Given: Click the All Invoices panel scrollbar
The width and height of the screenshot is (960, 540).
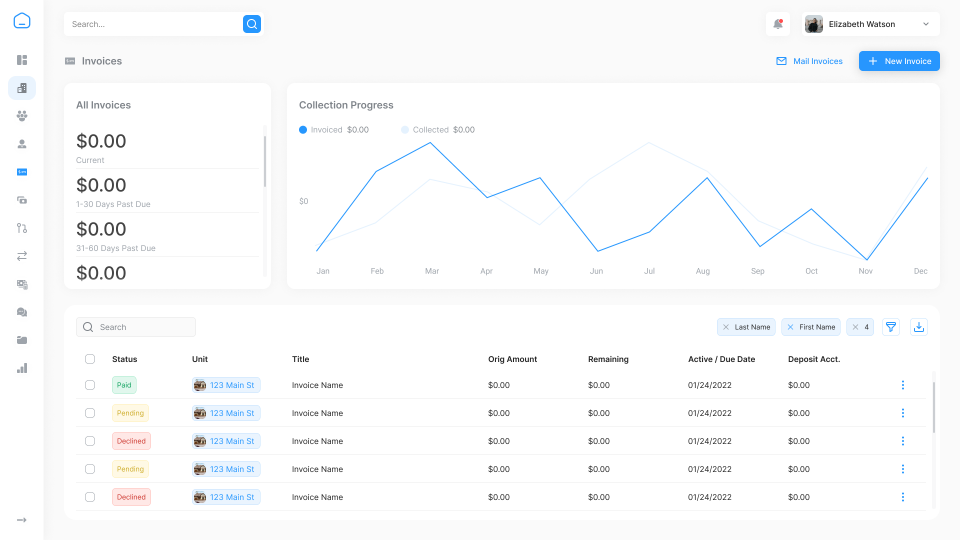Looking at the screenshot, I should (x=265, y=160).
